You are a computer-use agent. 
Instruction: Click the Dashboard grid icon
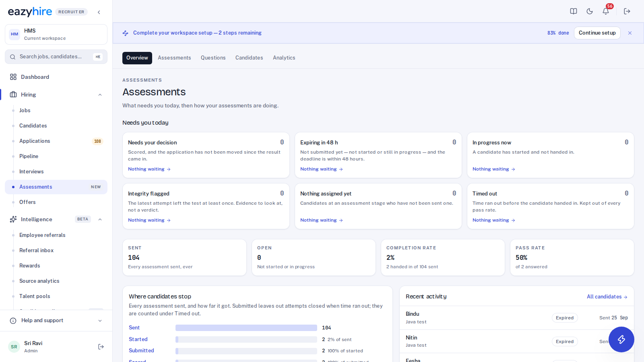coord(13,77)
